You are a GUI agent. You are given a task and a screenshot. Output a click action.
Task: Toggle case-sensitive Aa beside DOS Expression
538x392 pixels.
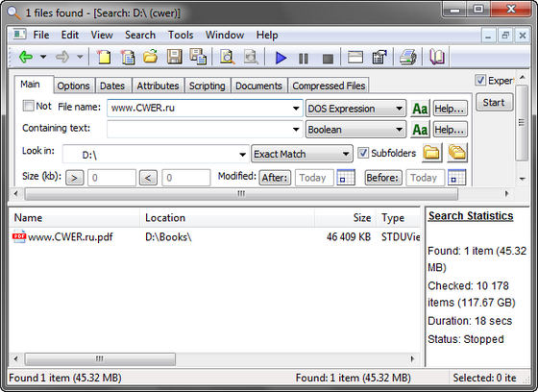[x=420, y=109]
